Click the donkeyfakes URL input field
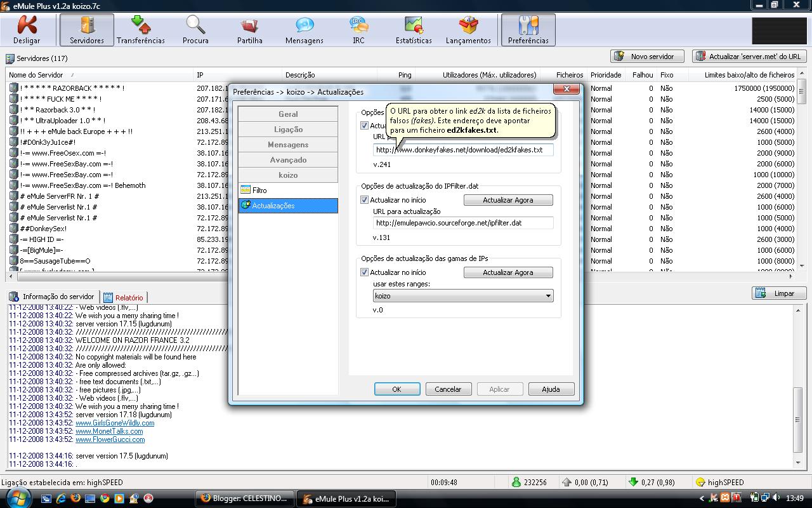The width and height of the screenshot is (812, 508). (463, 150)
